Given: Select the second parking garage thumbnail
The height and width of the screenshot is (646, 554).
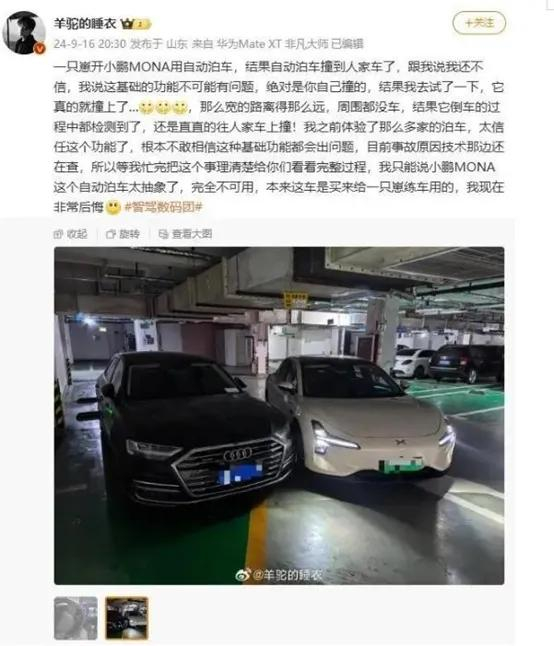Looking at the screenshot, I should tap(126, 618).
